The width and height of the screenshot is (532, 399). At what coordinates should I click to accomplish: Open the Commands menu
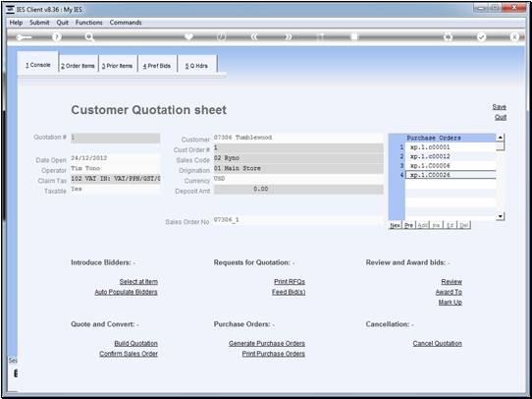click(x=126, y=23)
